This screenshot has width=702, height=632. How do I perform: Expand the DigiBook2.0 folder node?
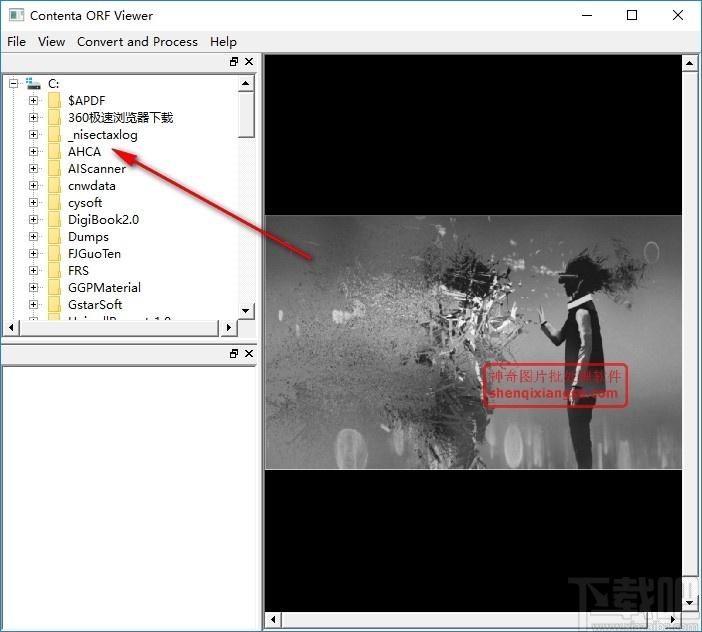pos(33,219)
